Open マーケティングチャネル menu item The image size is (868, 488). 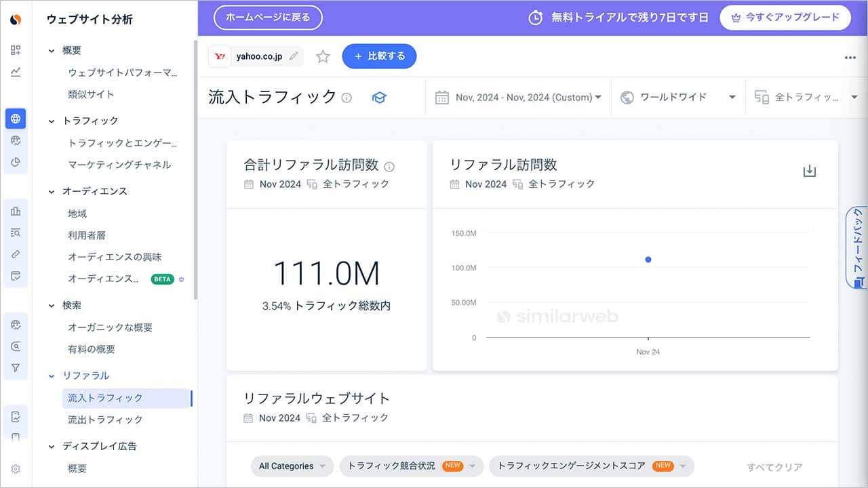point(119,165)
